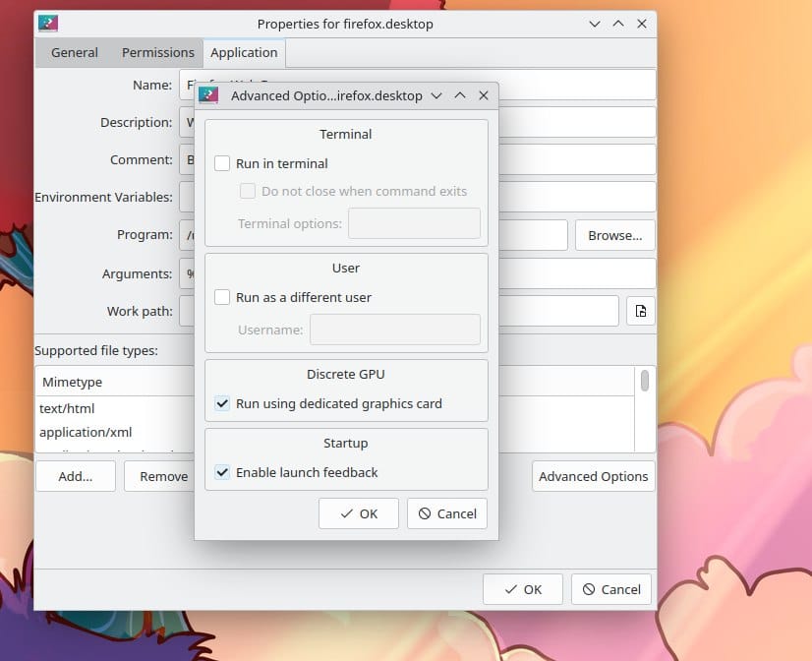Click the mimetype list scrollbar
Viewport: 812px width, 661px height.
click(645, 381)
